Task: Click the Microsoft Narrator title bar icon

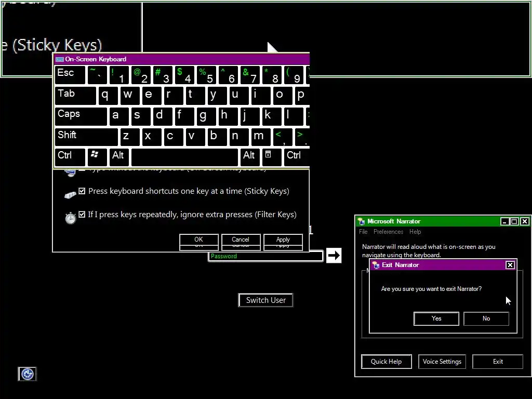Action: click(361, 221)
